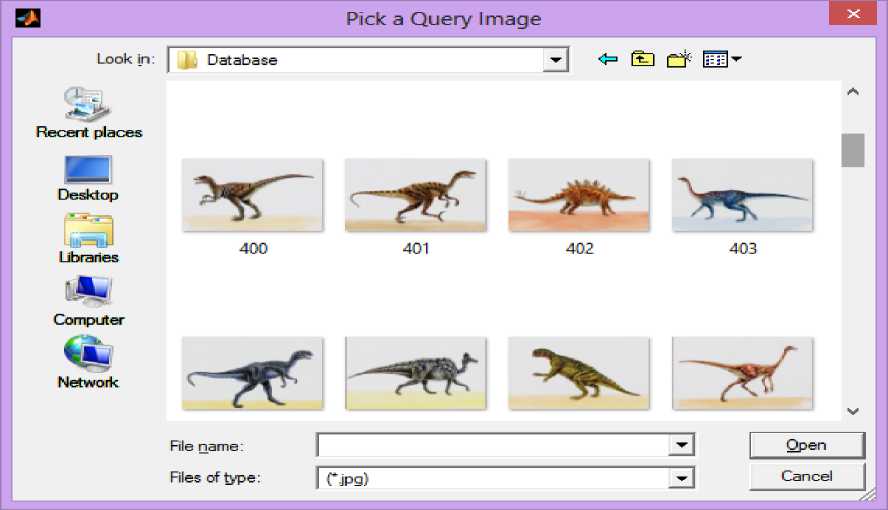Choose image 403 thumbnail

coord(742,196)
